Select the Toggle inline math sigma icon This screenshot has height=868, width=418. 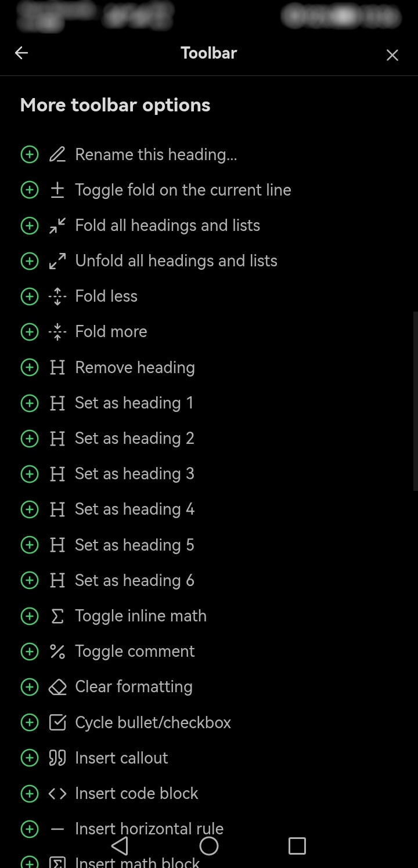(57, 616)
